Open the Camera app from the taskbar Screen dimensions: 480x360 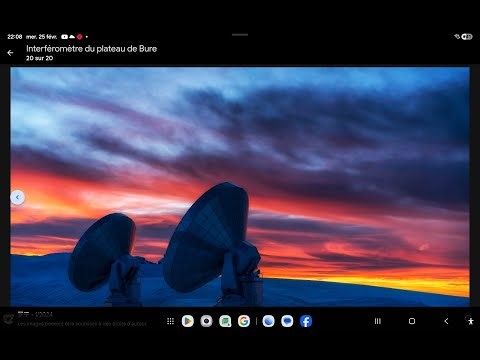206,321
